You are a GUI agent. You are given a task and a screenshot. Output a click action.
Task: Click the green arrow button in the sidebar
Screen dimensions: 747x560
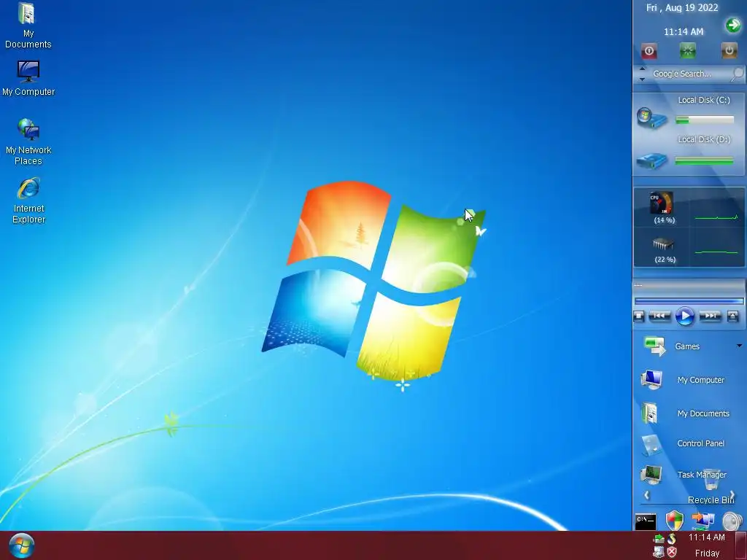point(733,25)
